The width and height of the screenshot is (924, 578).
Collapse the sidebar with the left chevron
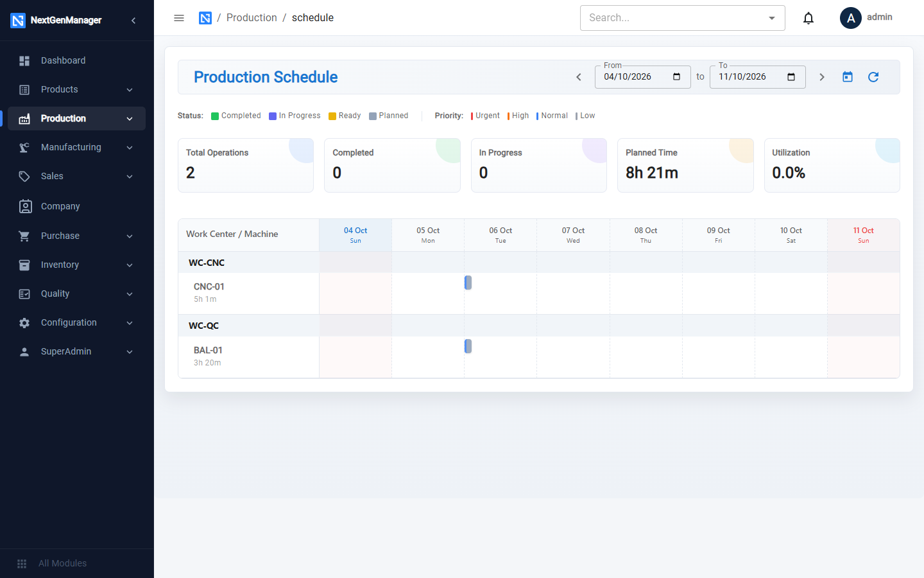[133, 21]
